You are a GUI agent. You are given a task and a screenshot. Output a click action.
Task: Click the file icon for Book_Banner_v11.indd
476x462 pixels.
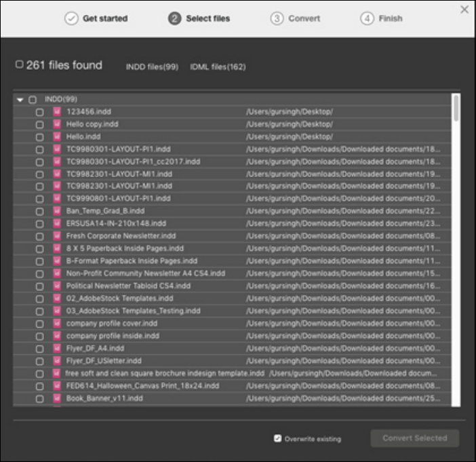point(57,398)
